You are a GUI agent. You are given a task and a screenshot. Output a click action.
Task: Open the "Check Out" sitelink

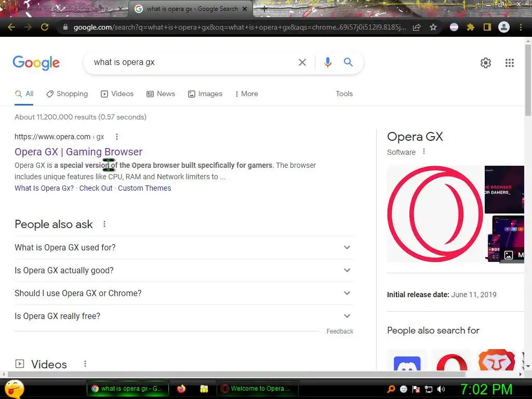(96, 188)
